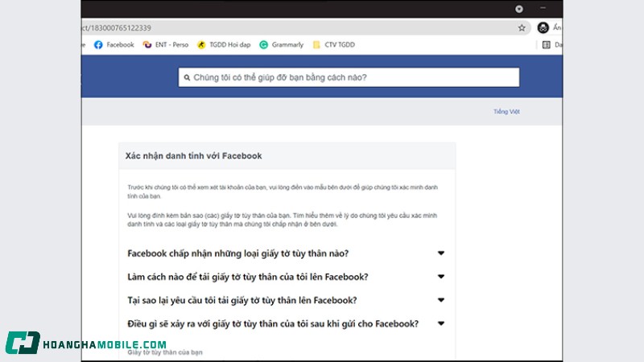Click the round dropdown icon in title bar
The height and width of the screenshot is (362, 644).
point(519,9)
